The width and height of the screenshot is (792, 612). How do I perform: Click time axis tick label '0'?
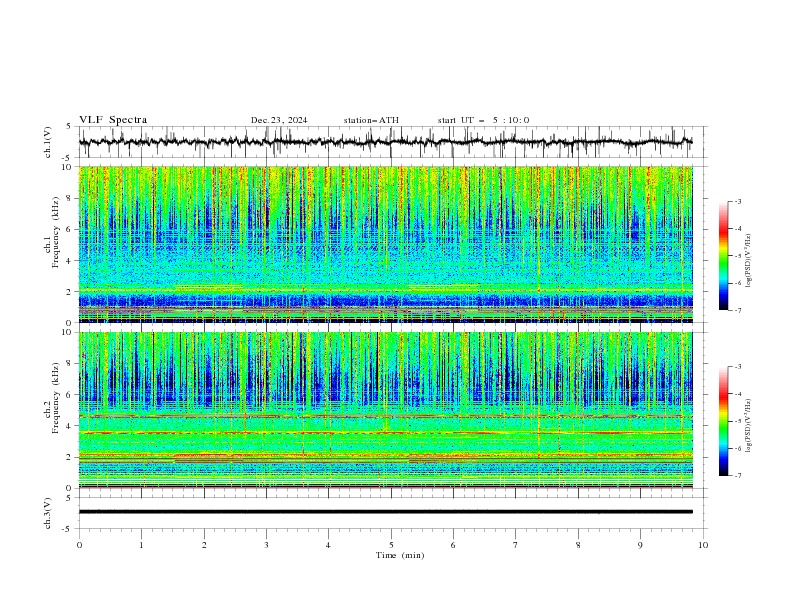[79, 545]
